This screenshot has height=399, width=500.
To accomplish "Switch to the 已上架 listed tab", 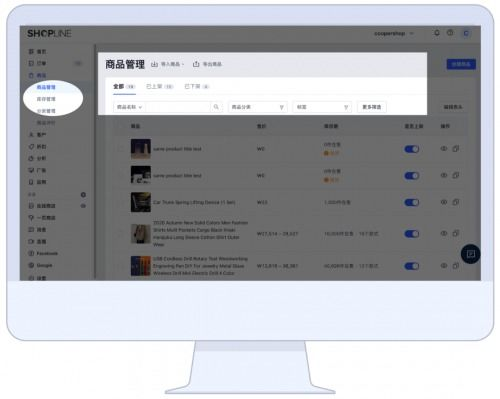I will coord(160,87).
